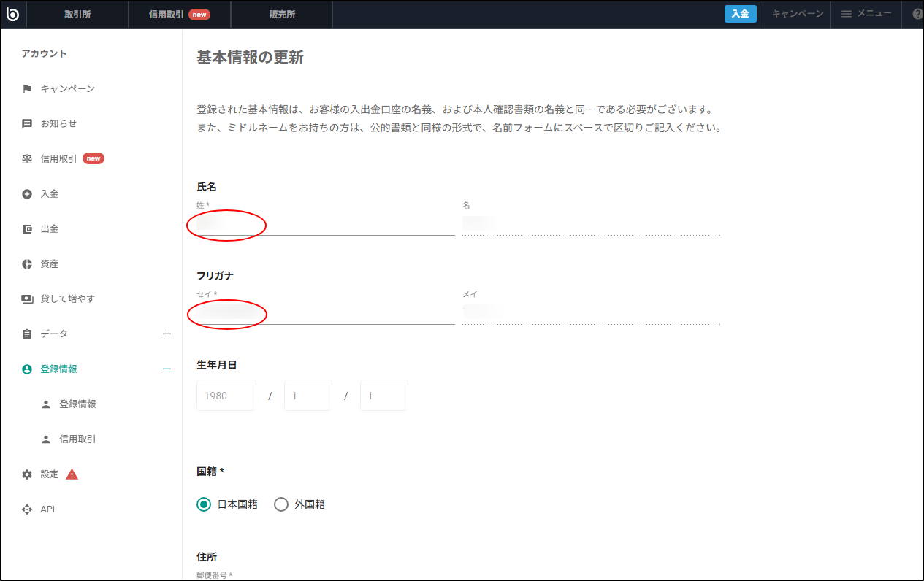Expand the データ section with plus sign
Viewport: 924px width, 581px height.
coord(167,334)
